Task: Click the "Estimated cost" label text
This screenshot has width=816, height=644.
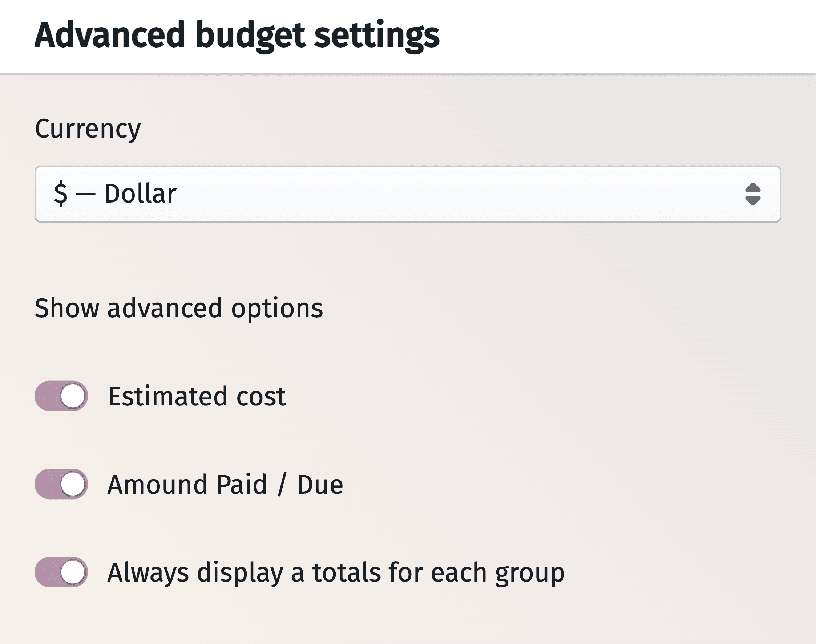Action: point(197,396)
